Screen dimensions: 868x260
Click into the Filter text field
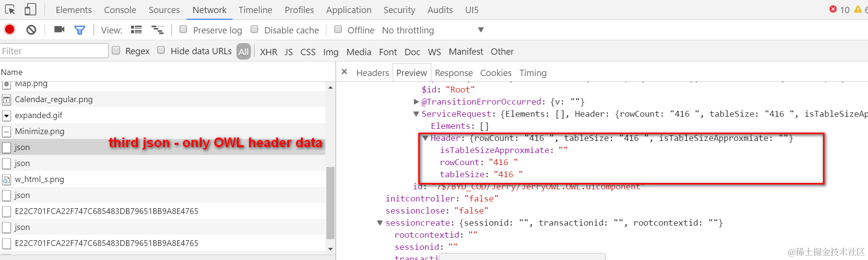(54, 51)
